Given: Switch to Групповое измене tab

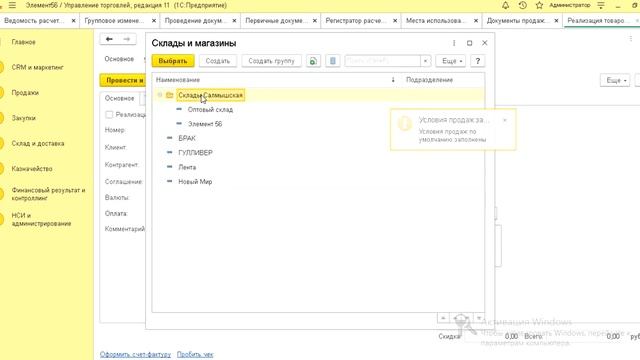Looking at the screenshot, I should [114, 20].
